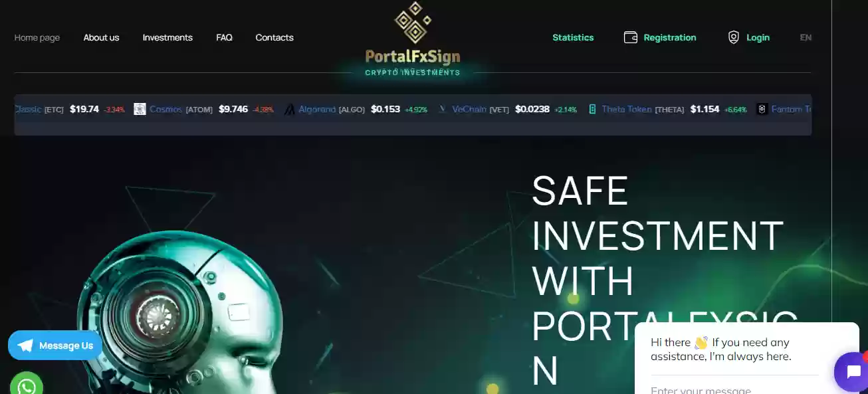Open the WhatsApp chat icon

click(27, 385)
